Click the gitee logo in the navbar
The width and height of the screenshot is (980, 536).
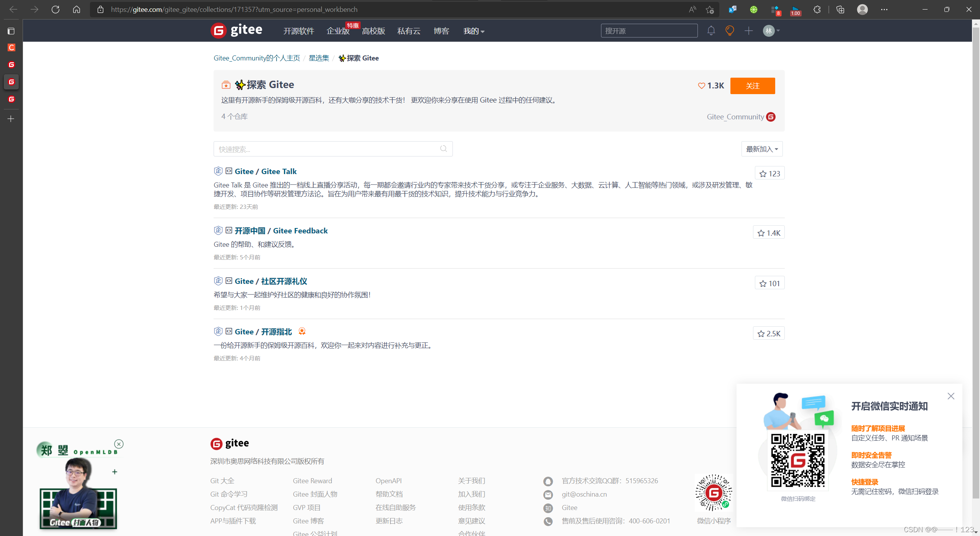(x=236, y=31)
